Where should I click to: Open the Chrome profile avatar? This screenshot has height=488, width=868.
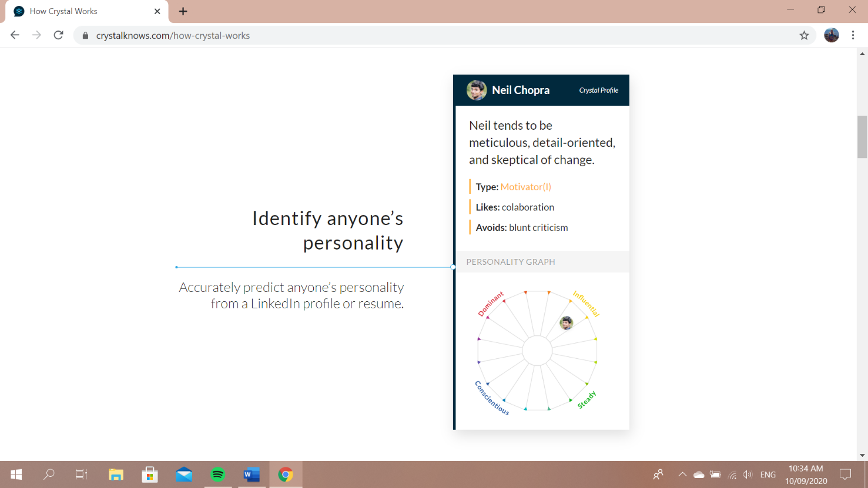[x=831, y=35]
